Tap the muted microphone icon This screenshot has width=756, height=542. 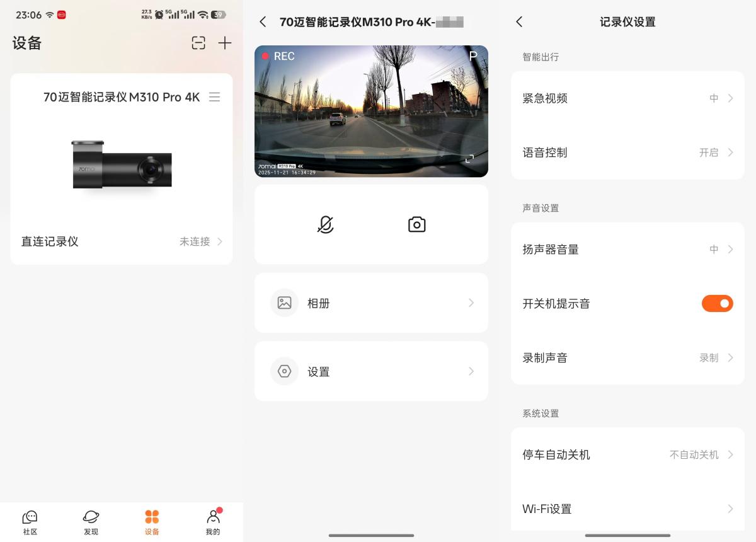click(x=325, y=224)
